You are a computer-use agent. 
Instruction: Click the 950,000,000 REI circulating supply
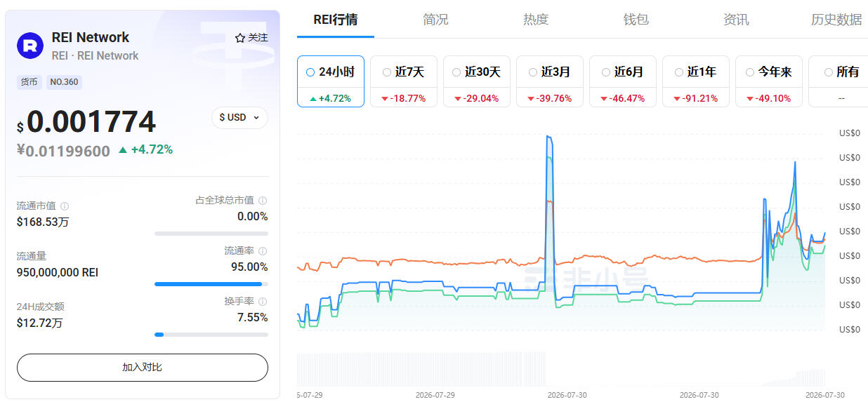(58, 273)
